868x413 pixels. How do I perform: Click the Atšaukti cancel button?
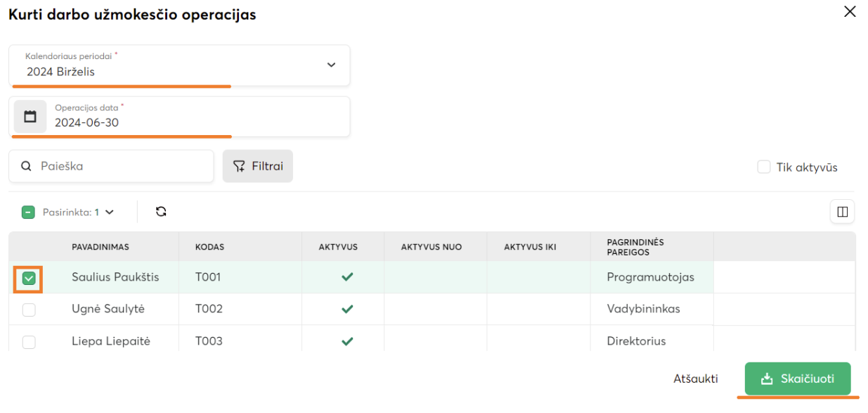tap(695, 379)
